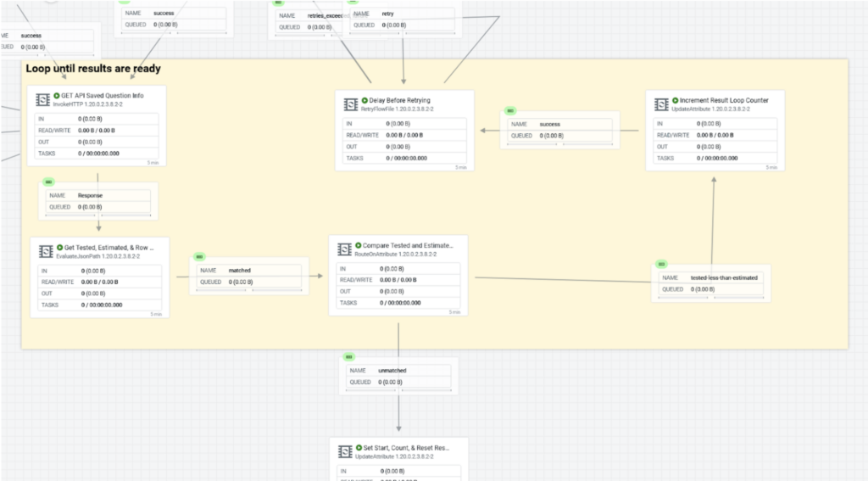Screen dimensions: 868x481
Task: Click the GET API Saved Question Info processor icon
Action: [42, 99]
